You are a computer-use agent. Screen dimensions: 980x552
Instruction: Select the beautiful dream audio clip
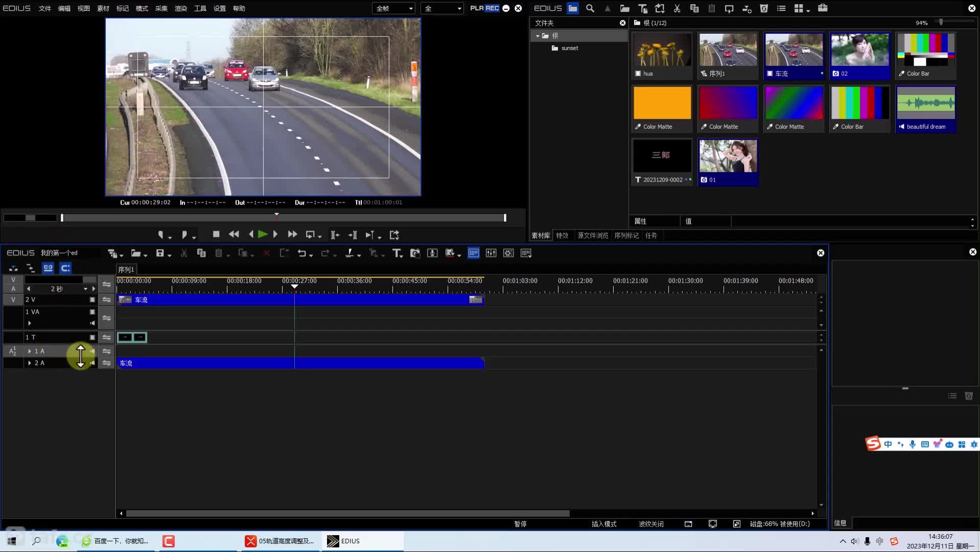pos(926,108)
